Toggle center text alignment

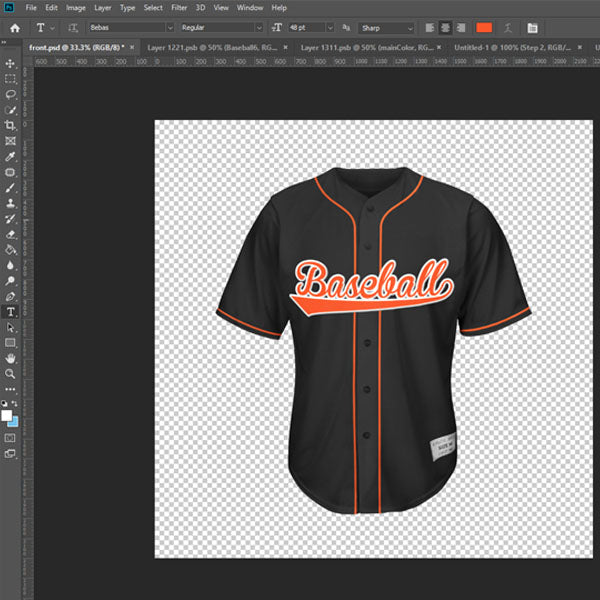(x=446, y=28)
